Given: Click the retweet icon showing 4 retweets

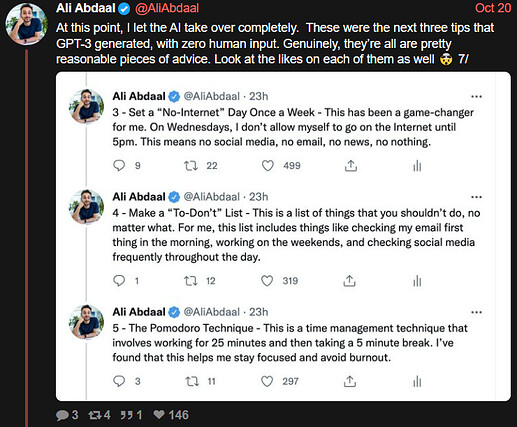Looking at the screenshot, I should pos(95,415).
